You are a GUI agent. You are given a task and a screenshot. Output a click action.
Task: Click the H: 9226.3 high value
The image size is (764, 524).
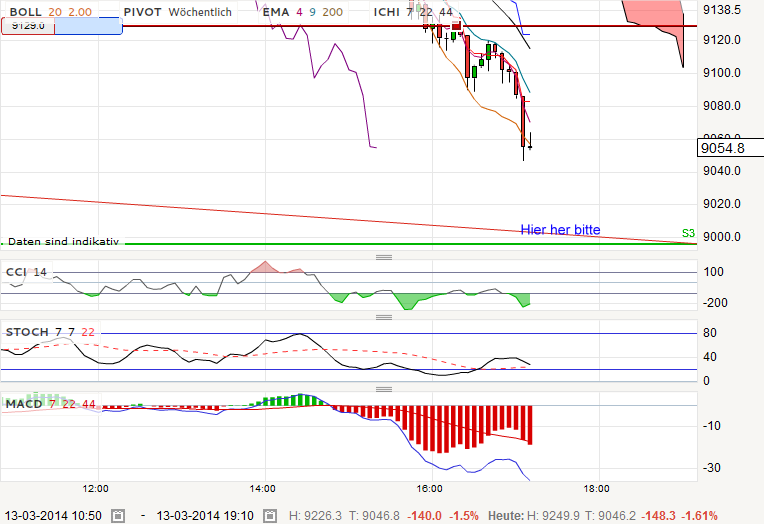pos(315,515)
